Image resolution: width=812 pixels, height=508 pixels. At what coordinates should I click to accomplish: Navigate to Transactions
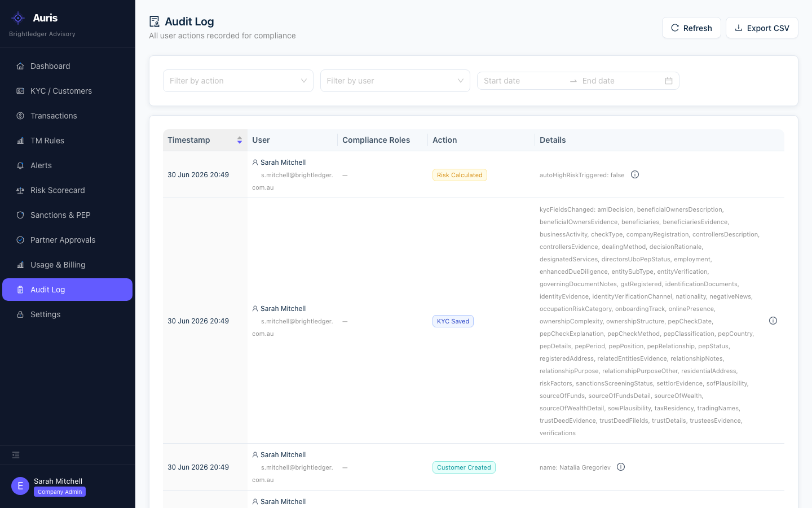67,116
